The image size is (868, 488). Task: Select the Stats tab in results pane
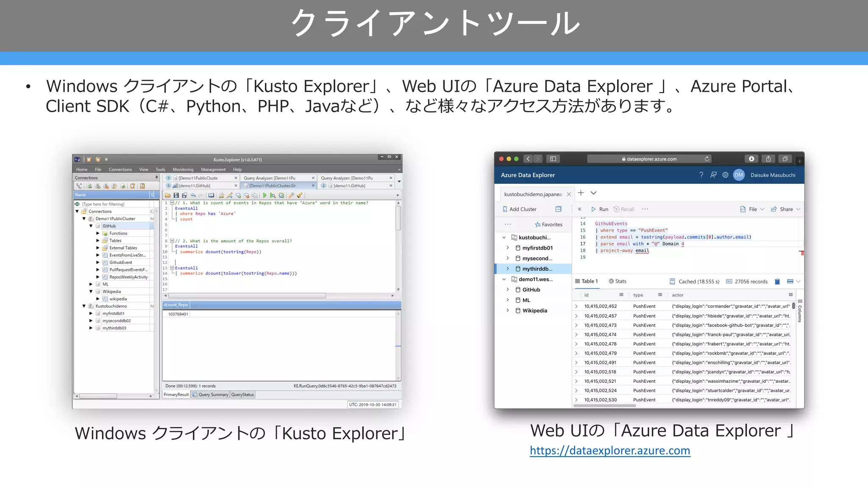tap(618, 281)
